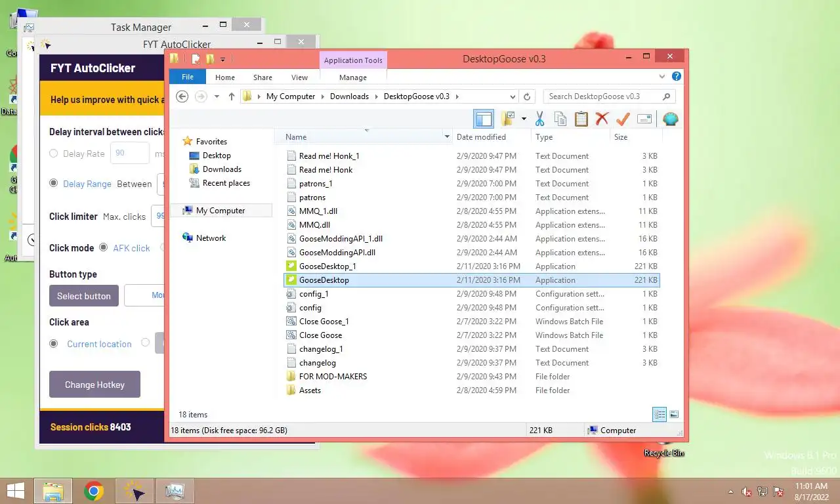Click the teal shell icon in toolbar
840x504 pixels.
coord(670,119)
